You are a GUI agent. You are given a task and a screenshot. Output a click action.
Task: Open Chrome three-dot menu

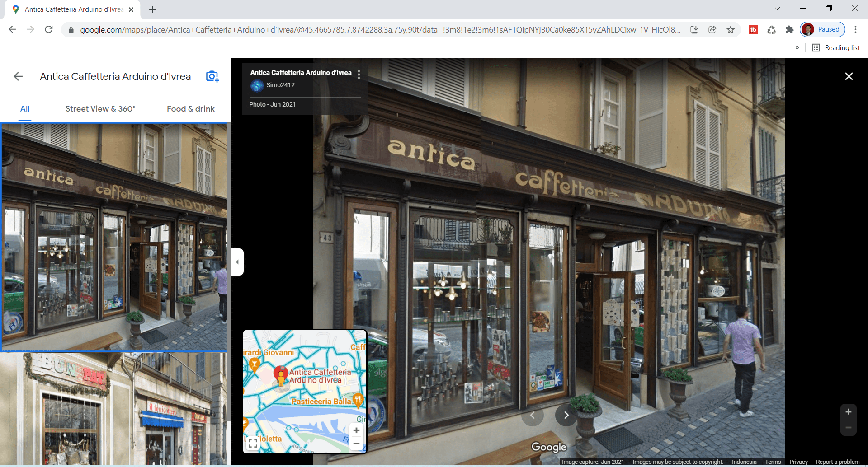pyautogui.click(x=855, y=29)
